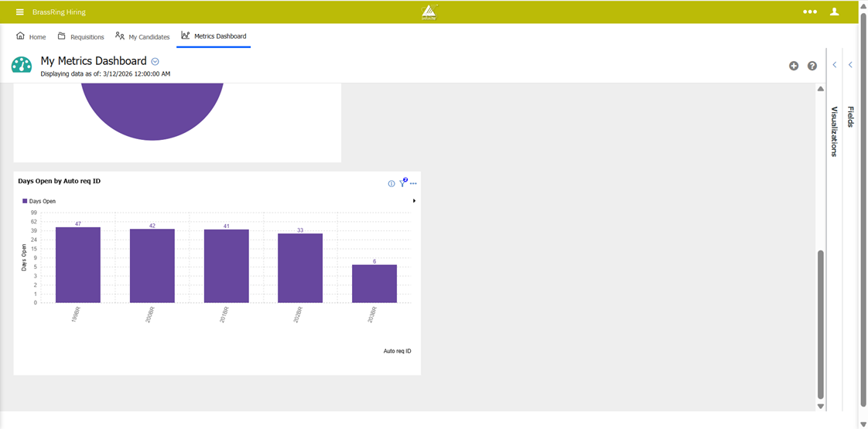Open the Days Open chart filter icon
The height and width of the screenshot is (429, 868).
click(x=402, y=183)
